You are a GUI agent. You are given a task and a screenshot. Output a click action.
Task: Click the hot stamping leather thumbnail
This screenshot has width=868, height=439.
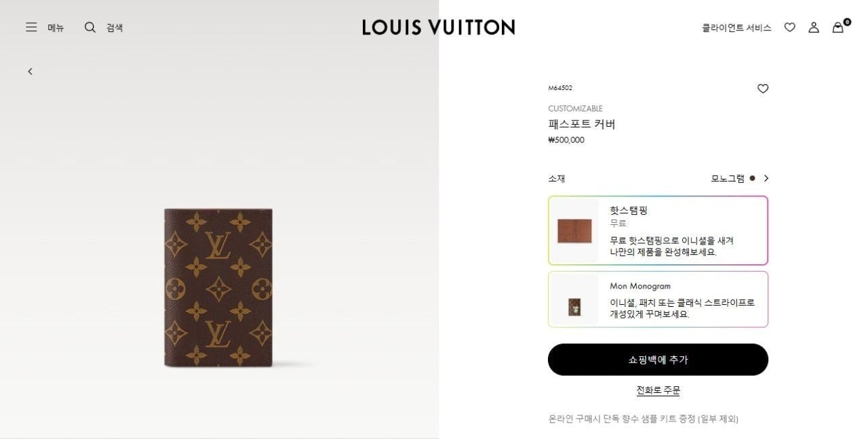click(574, 230)
